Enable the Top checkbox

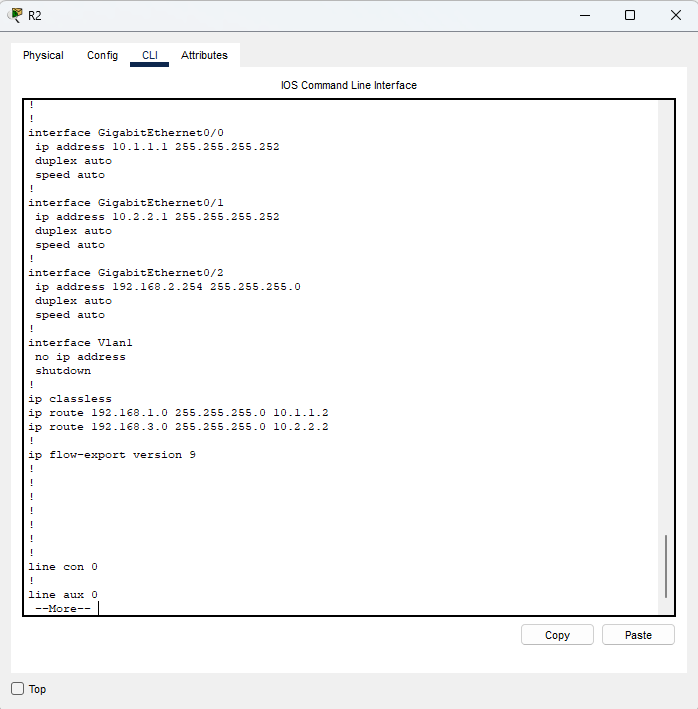coord(18,689)
